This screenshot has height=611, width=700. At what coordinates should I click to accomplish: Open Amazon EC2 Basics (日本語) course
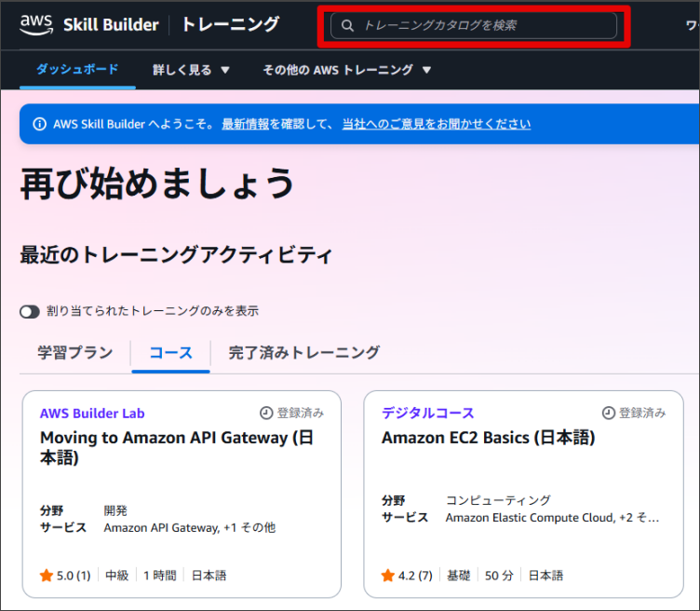488,438
